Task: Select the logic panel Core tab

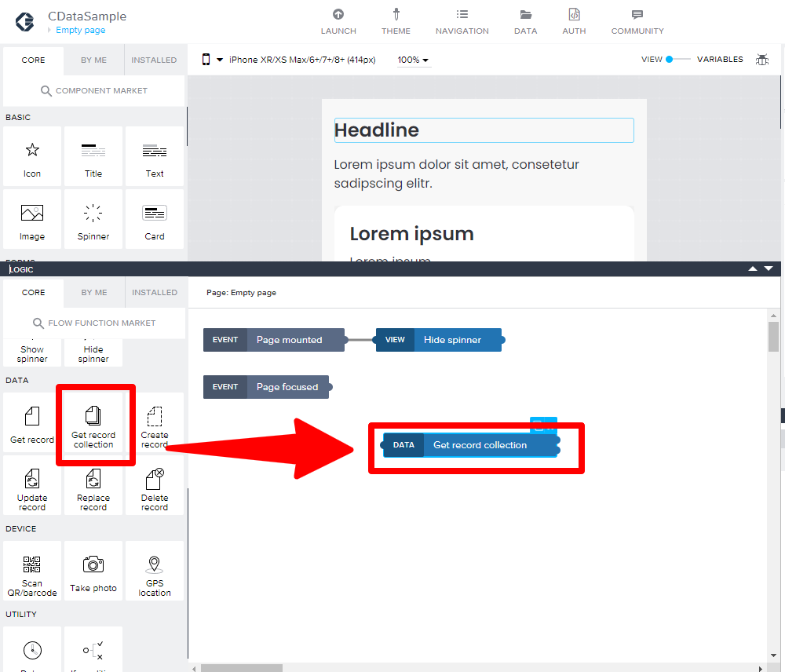Action: coord(33,293)
